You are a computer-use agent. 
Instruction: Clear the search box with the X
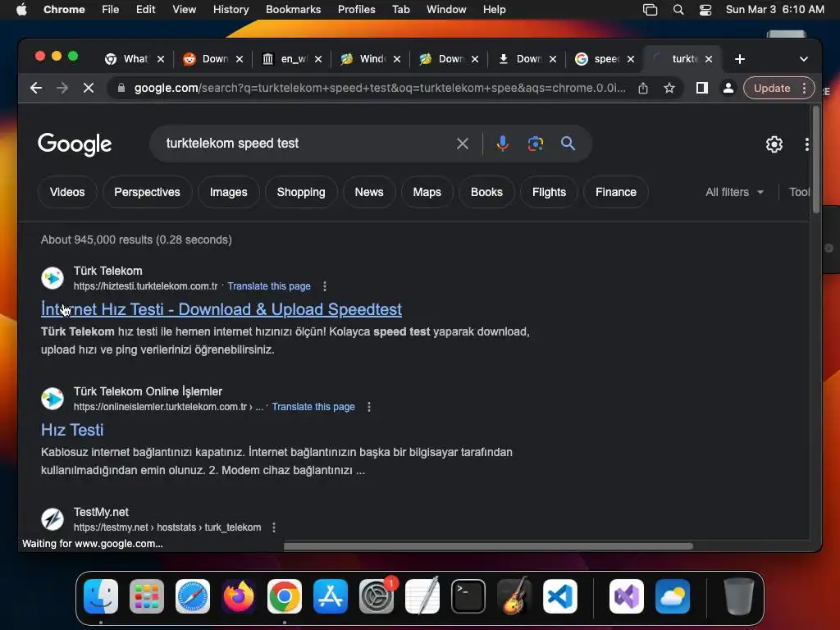coord(463,144)
